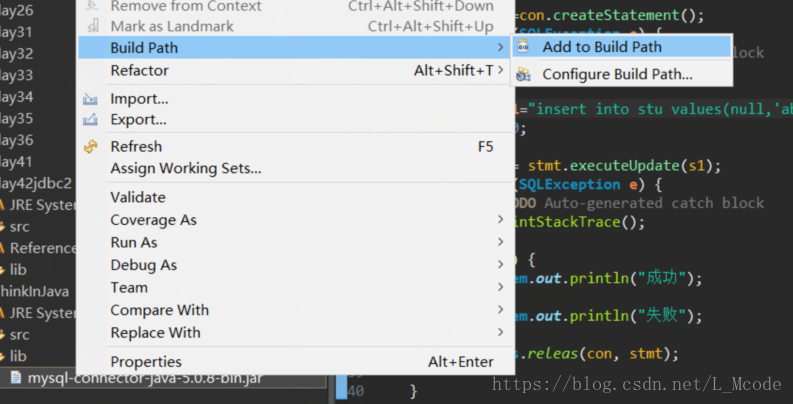The height and width of the screenshot is (404, 793).
Task: Click the releas(con, stmt) line in editor
Action: click(x=597, y=353)
